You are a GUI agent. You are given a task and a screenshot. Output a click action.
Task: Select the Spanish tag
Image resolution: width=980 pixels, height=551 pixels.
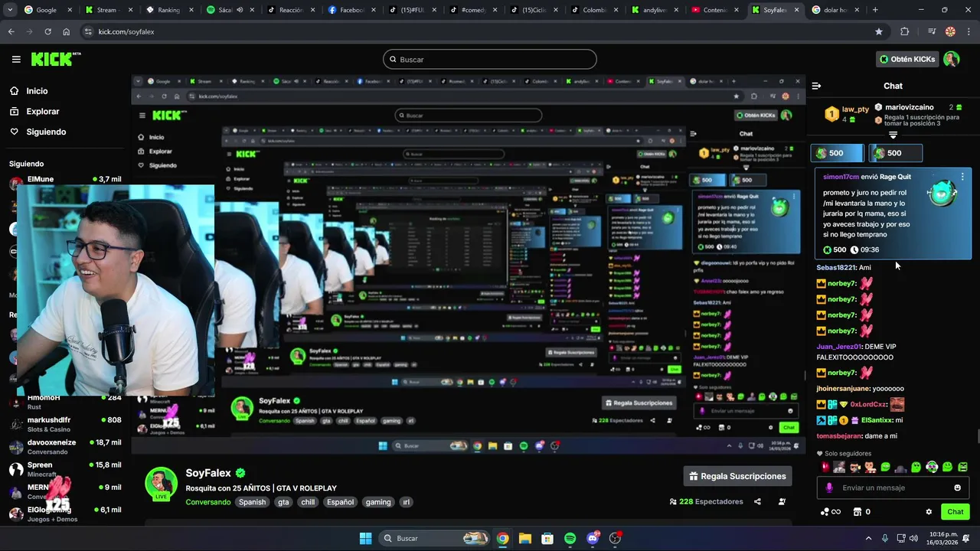coord(252,502)
